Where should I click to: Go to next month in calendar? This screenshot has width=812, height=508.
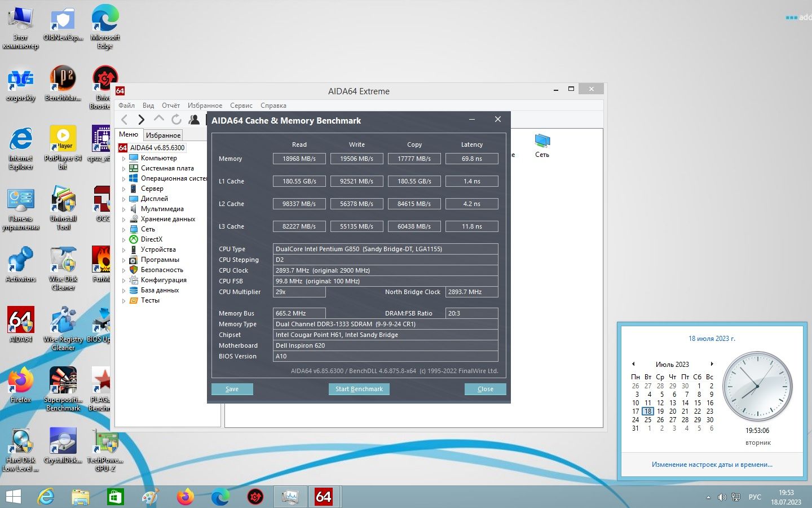[x=712, y=364]
